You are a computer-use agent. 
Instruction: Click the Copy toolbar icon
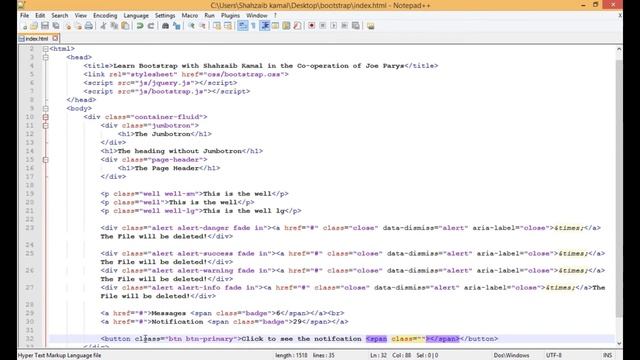pos(114,26)
